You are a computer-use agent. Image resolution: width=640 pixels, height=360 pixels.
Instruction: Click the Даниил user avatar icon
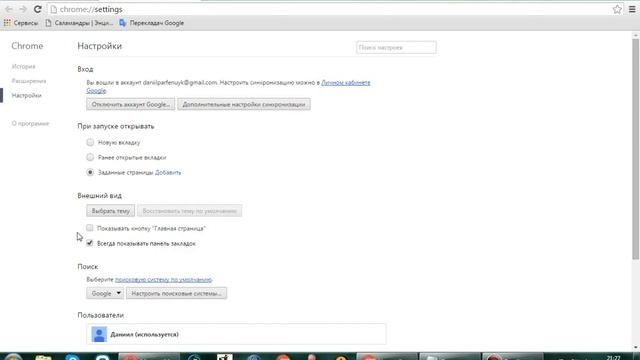click(99, 334)
